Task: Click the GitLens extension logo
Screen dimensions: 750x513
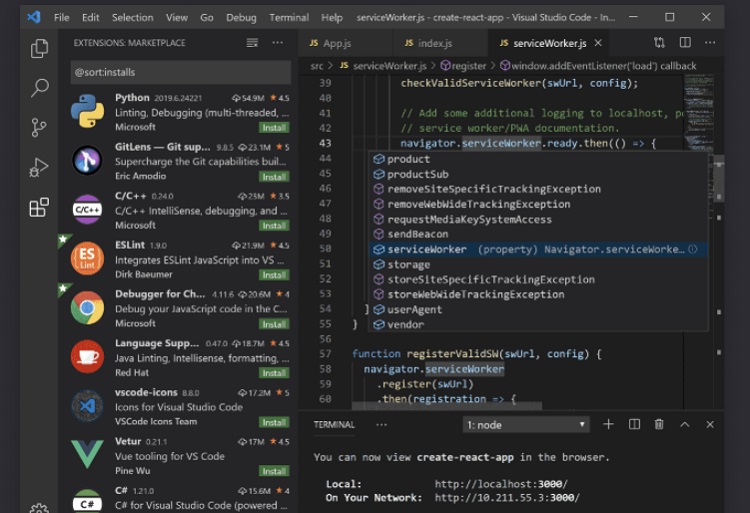Action: point(87,160)
